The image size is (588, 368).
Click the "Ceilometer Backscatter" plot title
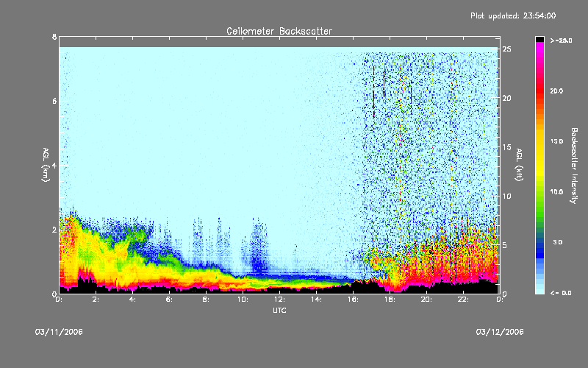pos(279,31)
